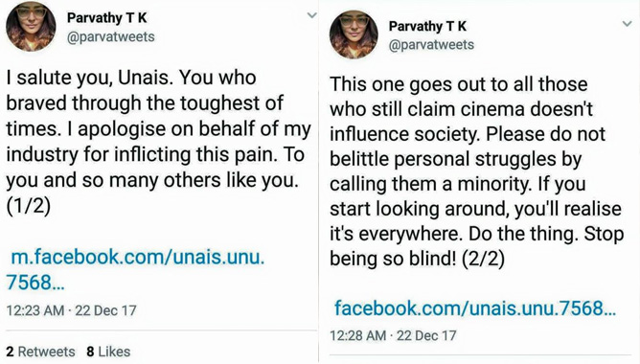Expand the chevron menu on the second tweet

point(628,24)
